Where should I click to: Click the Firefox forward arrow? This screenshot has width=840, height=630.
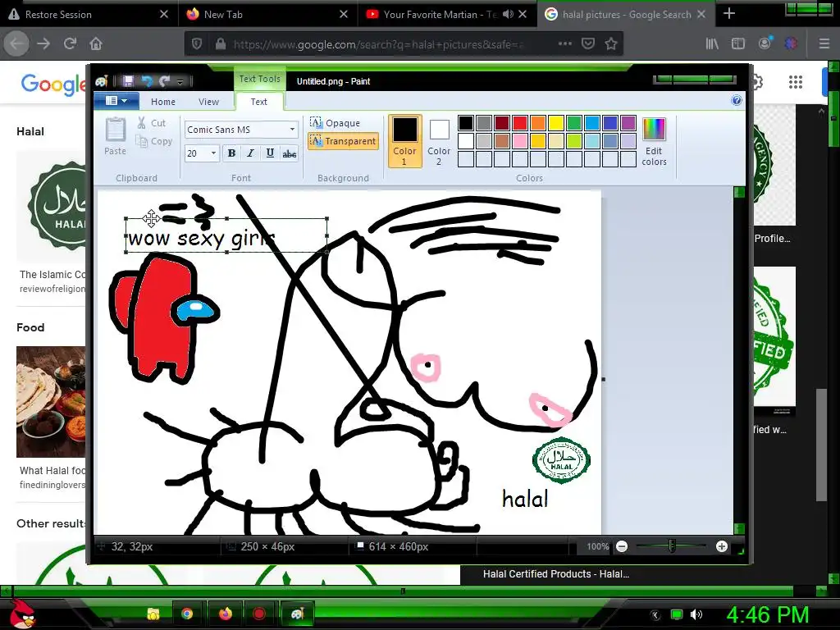click(44, 44)
